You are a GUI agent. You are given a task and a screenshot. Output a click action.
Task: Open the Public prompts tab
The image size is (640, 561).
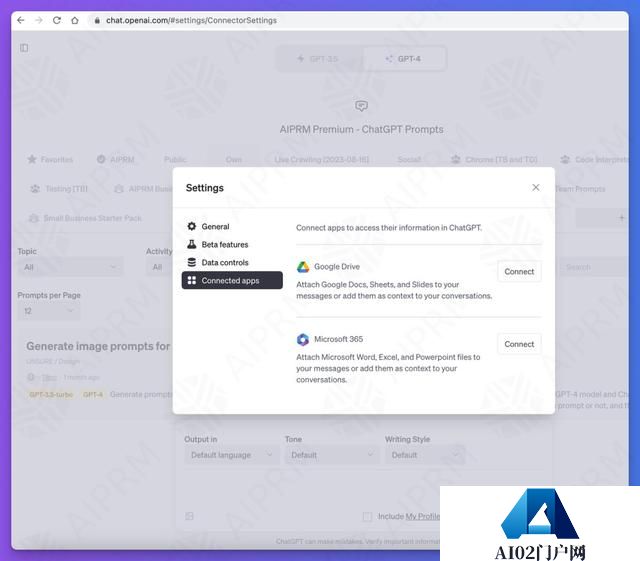pyautogui.click(x=175, y=159)
